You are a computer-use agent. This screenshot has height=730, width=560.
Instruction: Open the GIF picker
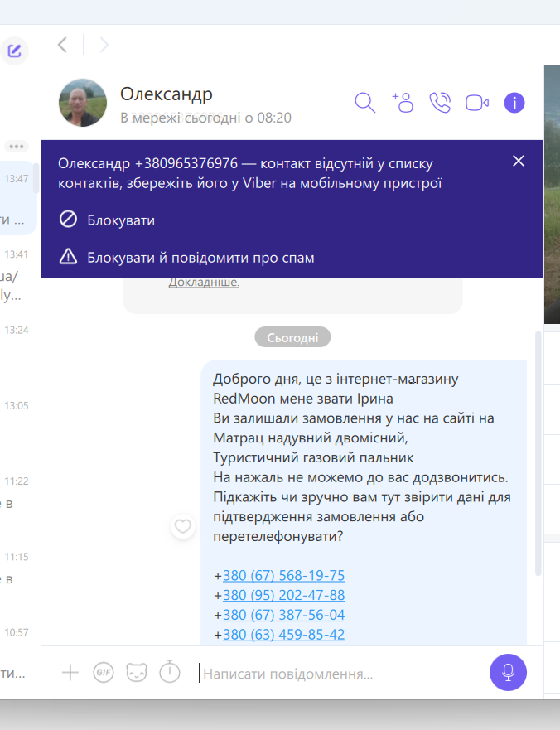pyautogui.click(x=104, y=673)
